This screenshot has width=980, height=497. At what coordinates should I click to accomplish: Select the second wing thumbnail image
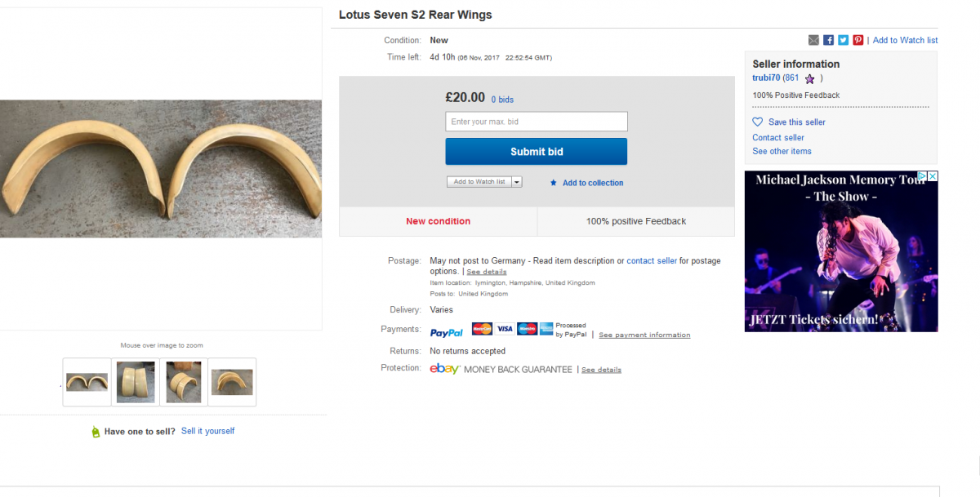click(x=136, y=382)
